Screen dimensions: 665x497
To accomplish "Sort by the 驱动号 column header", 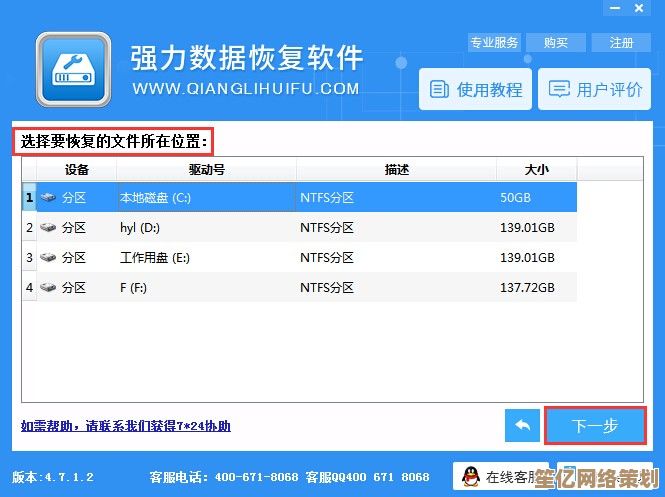I will (x=206, y=170).
